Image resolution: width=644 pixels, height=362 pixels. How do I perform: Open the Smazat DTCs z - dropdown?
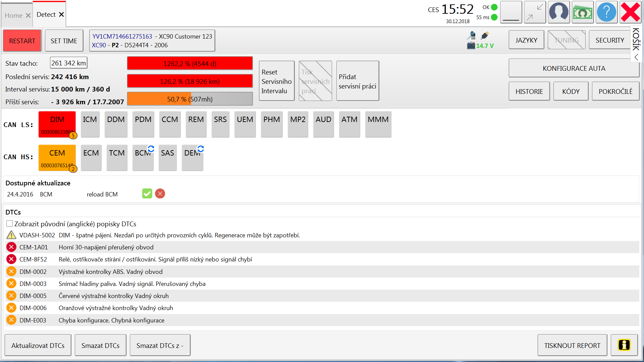[x=160, y=345]
